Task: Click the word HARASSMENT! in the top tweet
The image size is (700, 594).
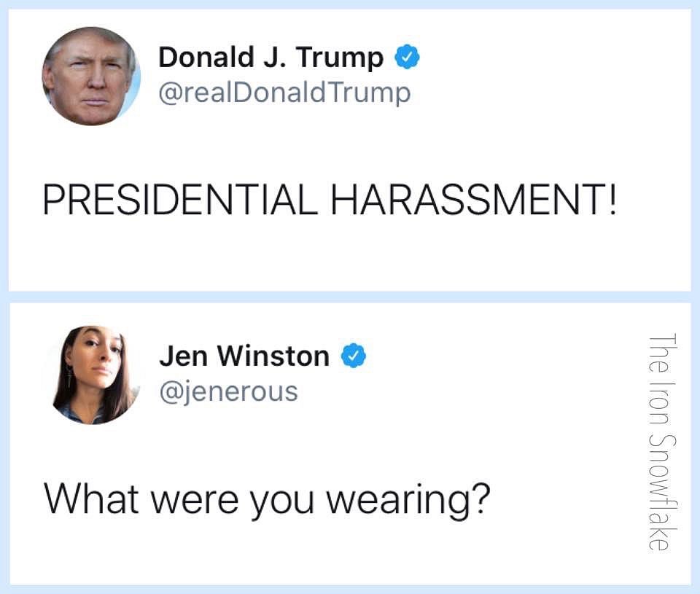Action: 474,200
